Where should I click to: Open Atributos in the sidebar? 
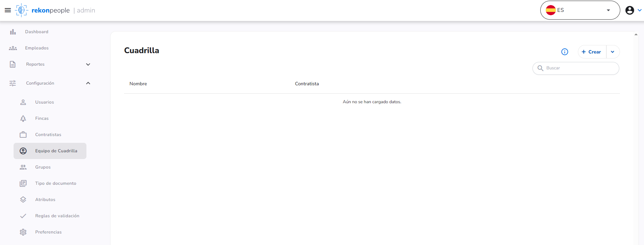pos(45,200)
